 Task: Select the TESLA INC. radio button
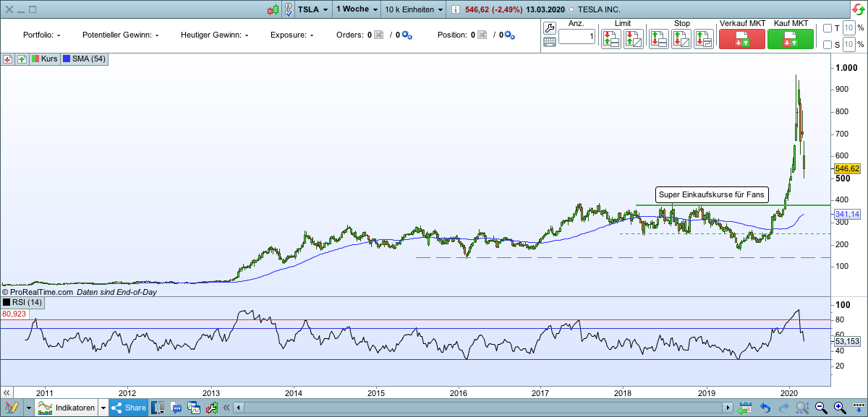click(x=571, y=9)
